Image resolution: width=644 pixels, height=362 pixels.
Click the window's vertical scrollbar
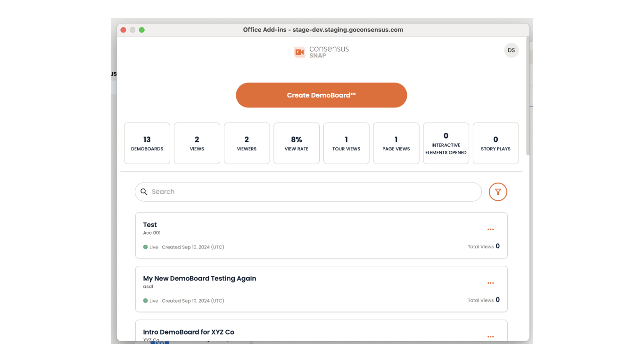tap(528, 97)
